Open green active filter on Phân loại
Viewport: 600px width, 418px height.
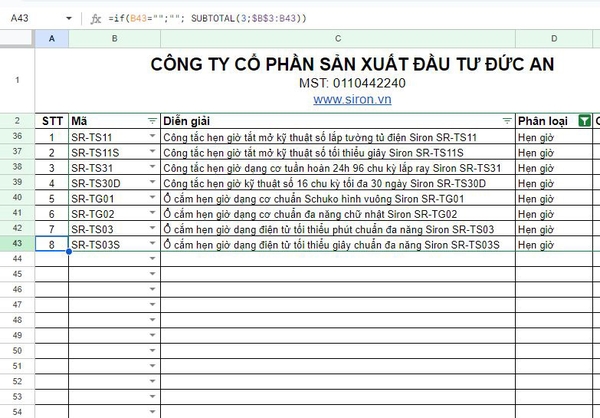pyautogui.click(x=584, y=121)
